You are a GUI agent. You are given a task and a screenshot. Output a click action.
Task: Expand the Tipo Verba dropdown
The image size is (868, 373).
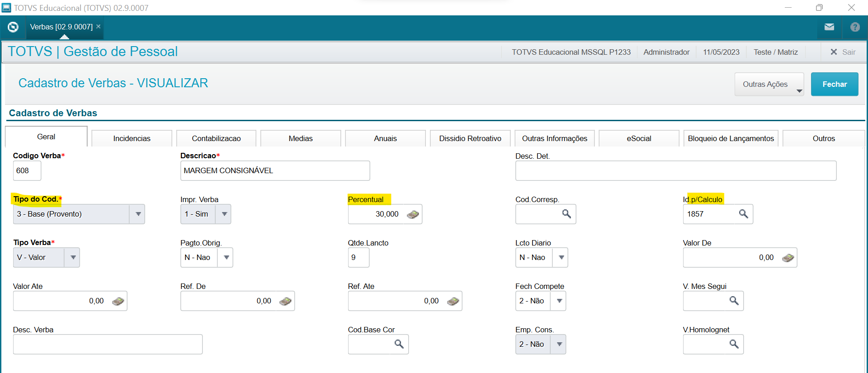click(x=73, y=258)
